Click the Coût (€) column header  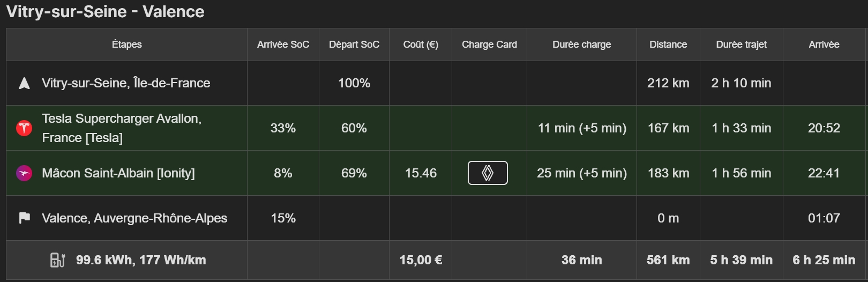click(421, 44)
